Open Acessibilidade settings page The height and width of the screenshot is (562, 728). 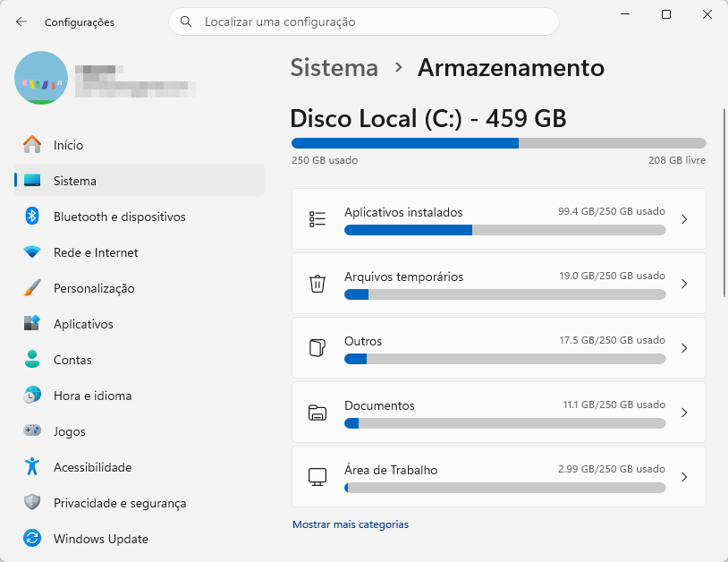(x=140, y=467)
